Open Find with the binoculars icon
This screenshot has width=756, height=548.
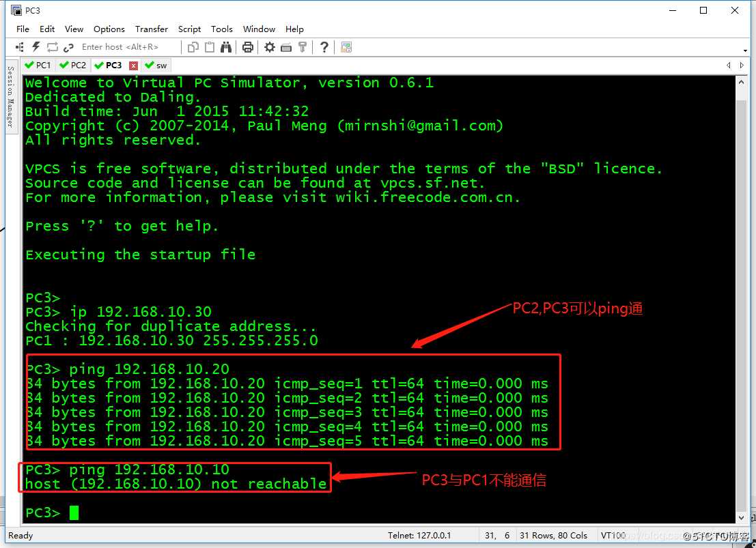click(225, 47)
